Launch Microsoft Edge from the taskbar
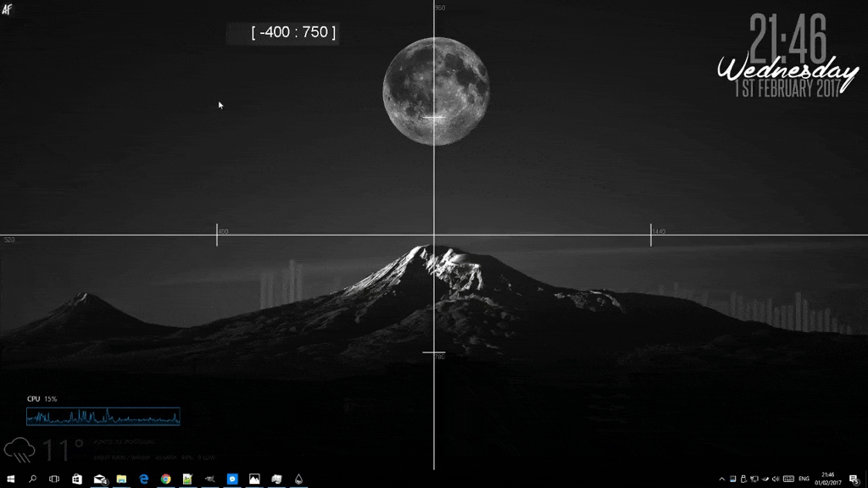The image size is (868, 488). (x=144, y=479)
